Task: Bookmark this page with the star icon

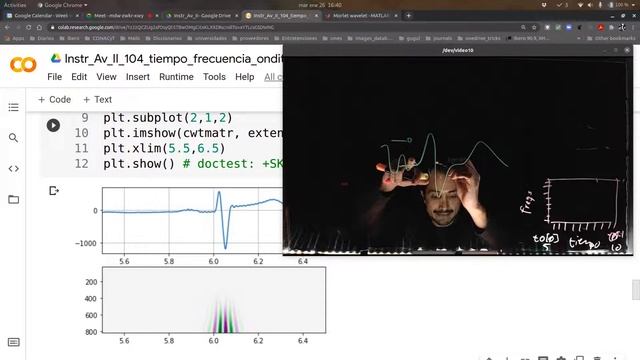Action: [x=534, y=27]
